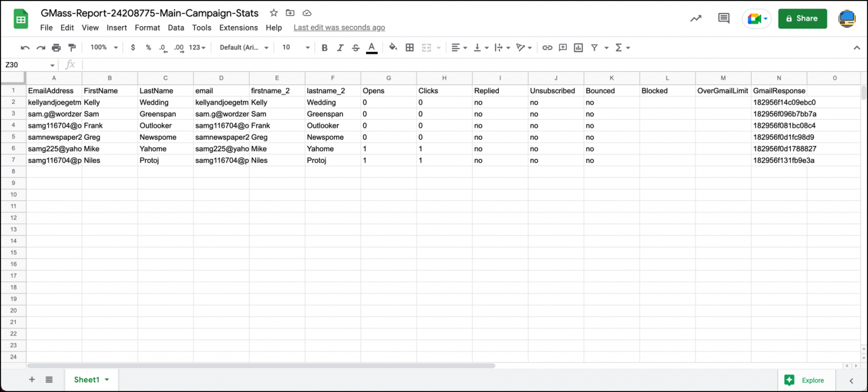Insert a link using the toolbar
The height and width of the screenshot is (392, 868).
[547, 48]
